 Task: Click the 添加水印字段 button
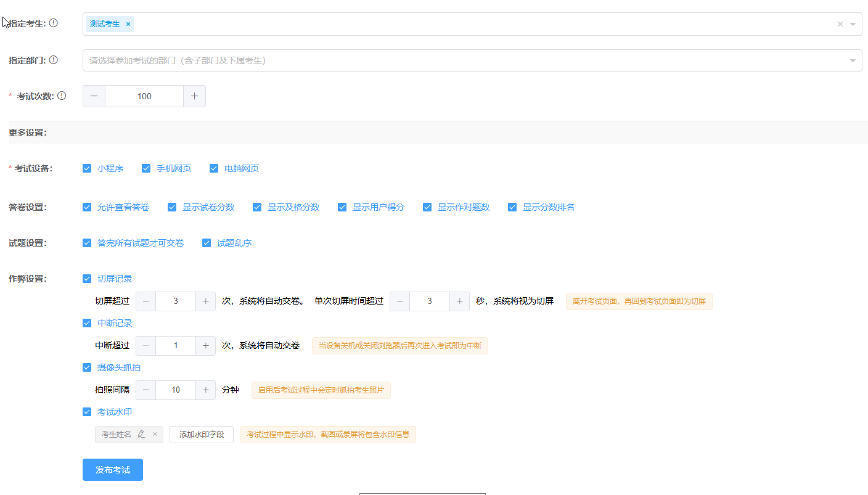pos(202,435)
